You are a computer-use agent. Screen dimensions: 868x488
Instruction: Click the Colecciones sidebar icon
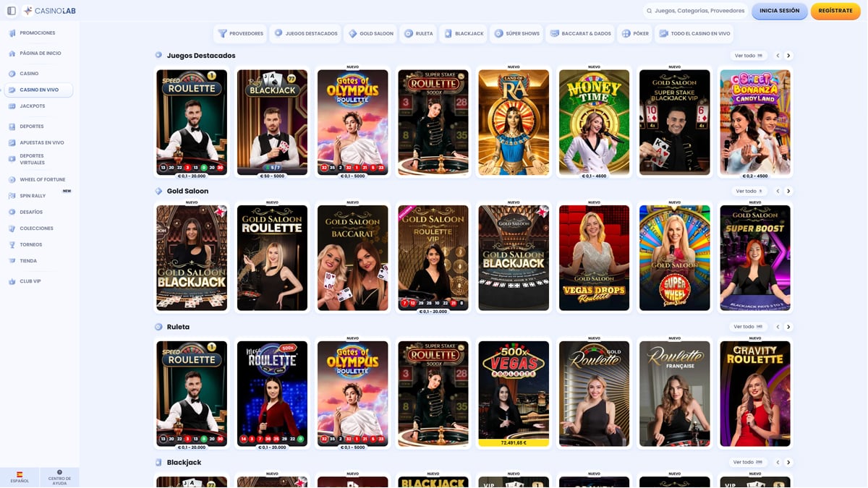(12, 228)
